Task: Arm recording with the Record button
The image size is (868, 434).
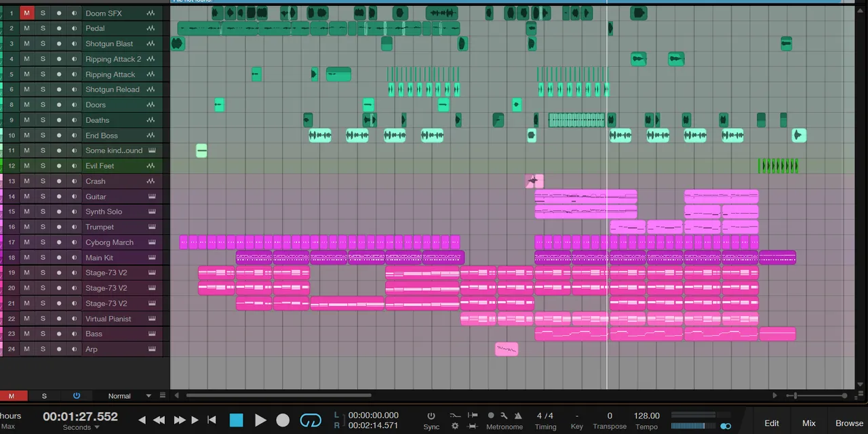Action: click(283, 420)
